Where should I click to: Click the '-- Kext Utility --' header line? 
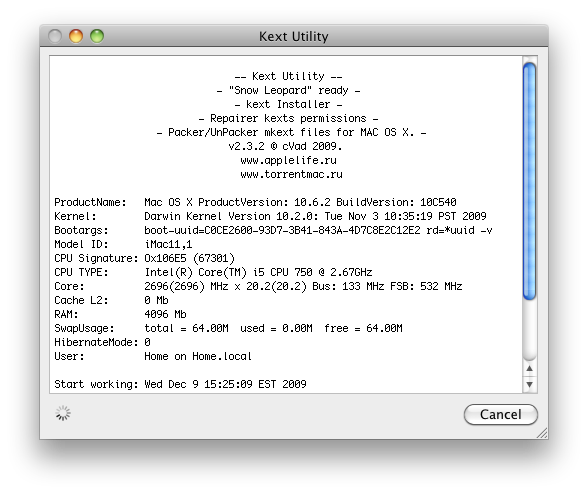(288, 77)
